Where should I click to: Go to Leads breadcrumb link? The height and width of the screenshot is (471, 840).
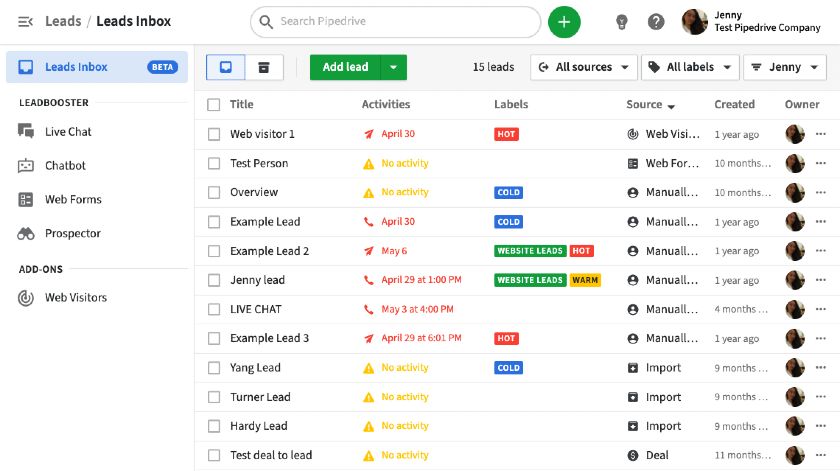pyautogui.click(x=63, y=21)
